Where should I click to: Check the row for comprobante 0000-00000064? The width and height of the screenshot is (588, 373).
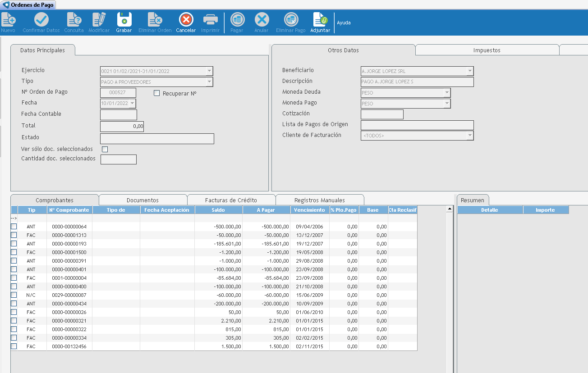click(x=14, y=227)
